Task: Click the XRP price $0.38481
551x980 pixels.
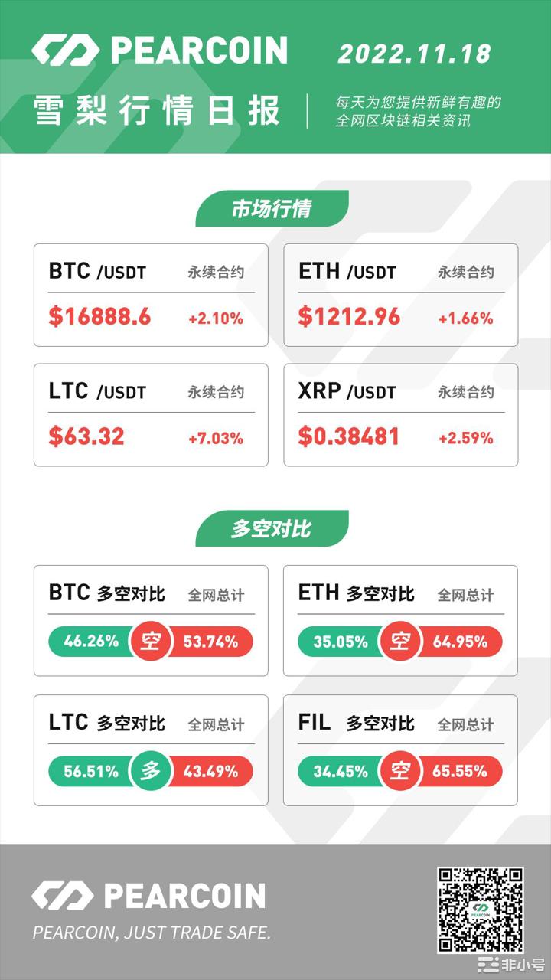Action: 349,437
